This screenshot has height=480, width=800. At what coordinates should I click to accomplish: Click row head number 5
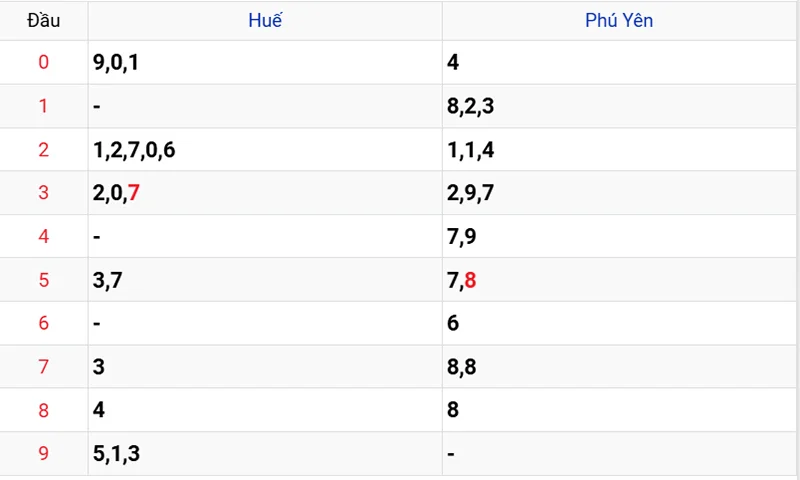[x=43, y=280]
